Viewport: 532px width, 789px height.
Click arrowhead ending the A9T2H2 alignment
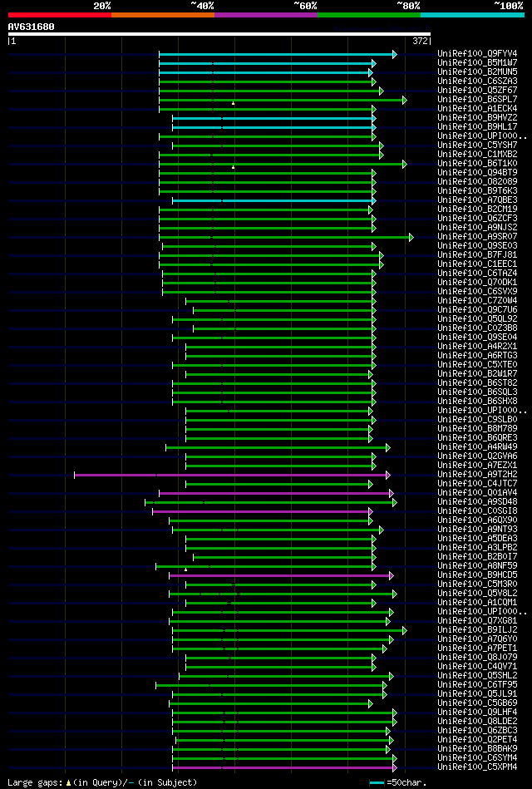(x=388, y=475)
